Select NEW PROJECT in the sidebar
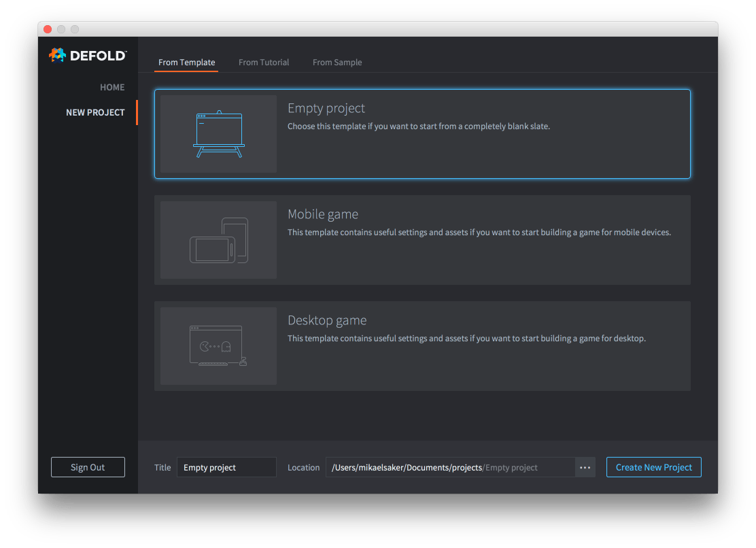 pos(95,112)
